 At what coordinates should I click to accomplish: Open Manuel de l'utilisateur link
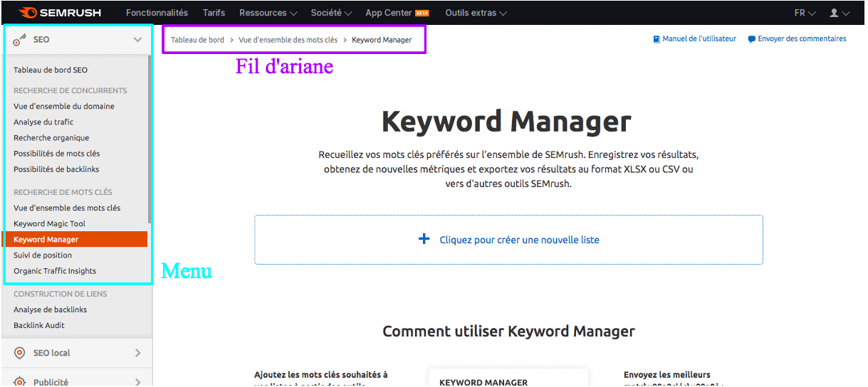pos(699,39)
